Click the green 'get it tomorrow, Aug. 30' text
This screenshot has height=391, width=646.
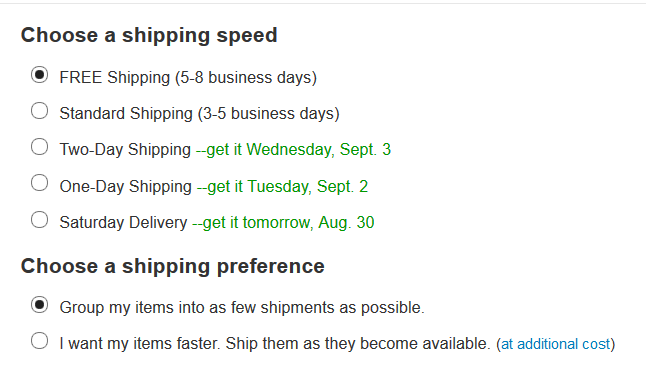(x=283, y=222)
